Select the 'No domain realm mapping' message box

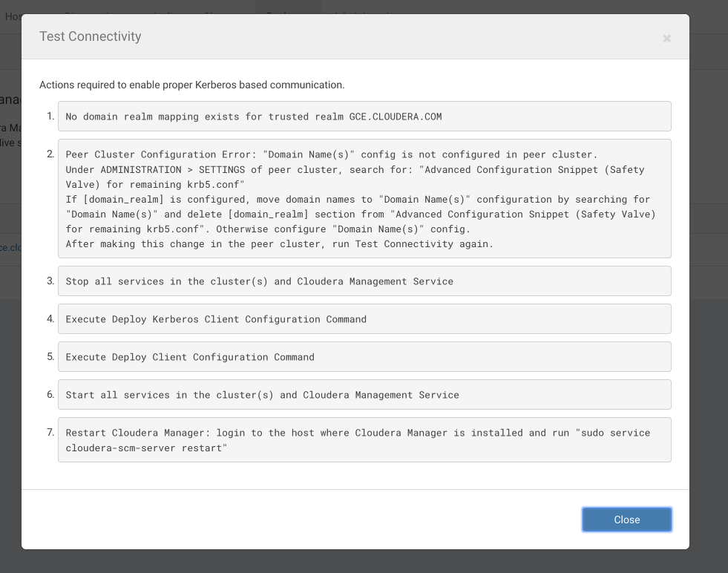pyautogui.click(x=364, y=117)
